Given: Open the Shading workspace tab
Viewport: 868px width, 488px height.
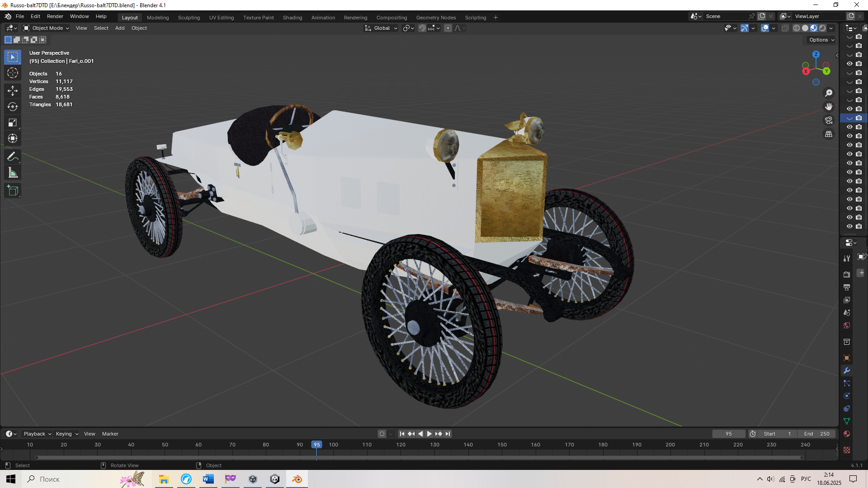Looking at the screenshot, I should (292, 18).
